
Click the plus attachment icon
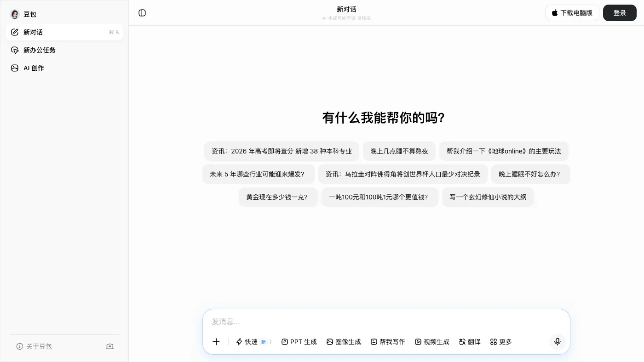(x=216, y=341)
